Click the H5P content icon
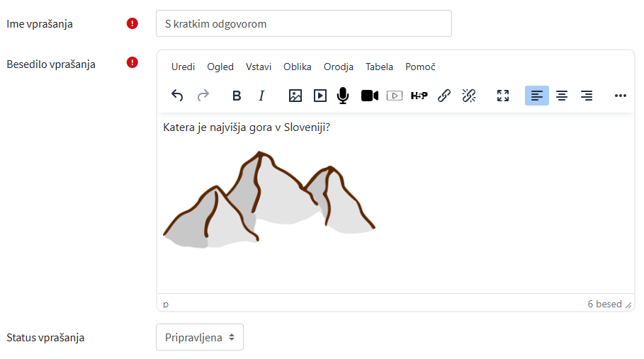 419,96
